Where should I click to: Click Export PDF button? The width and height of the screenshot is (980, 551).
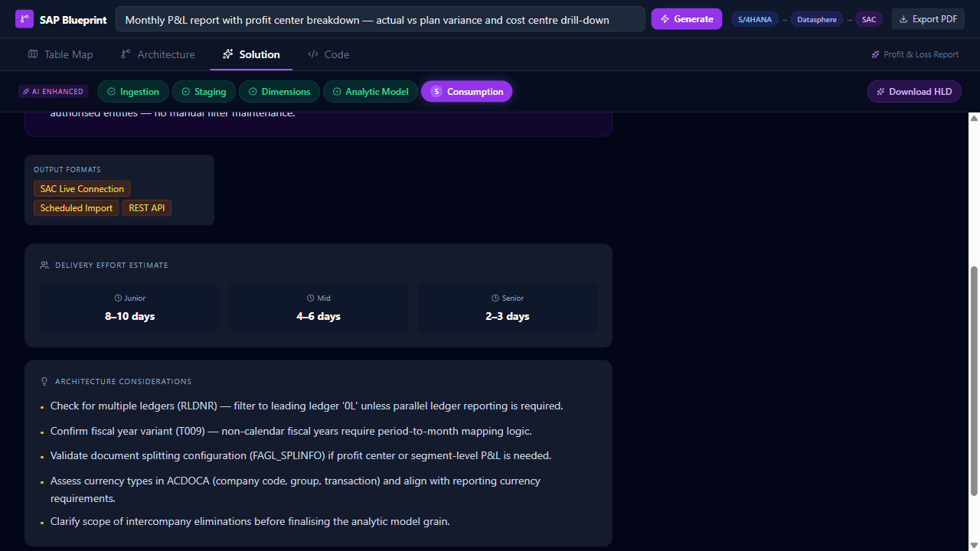tap(927, 19)
